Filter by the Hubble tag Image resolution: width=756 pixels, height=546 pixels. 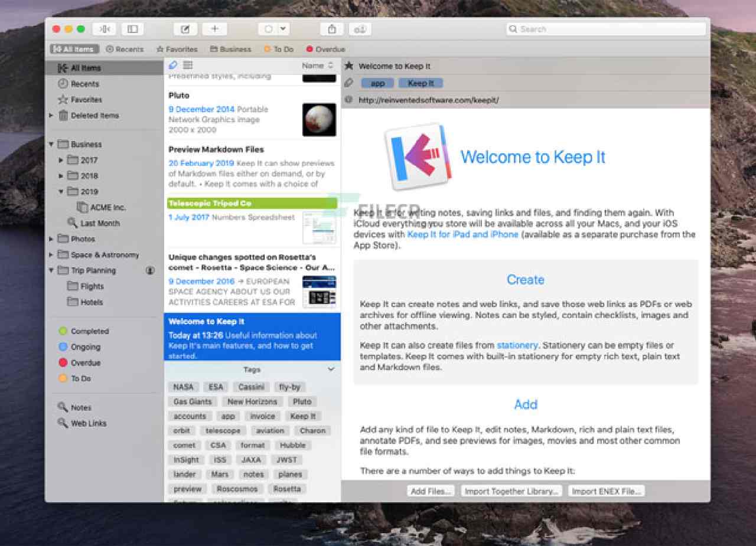coord(293,445)
